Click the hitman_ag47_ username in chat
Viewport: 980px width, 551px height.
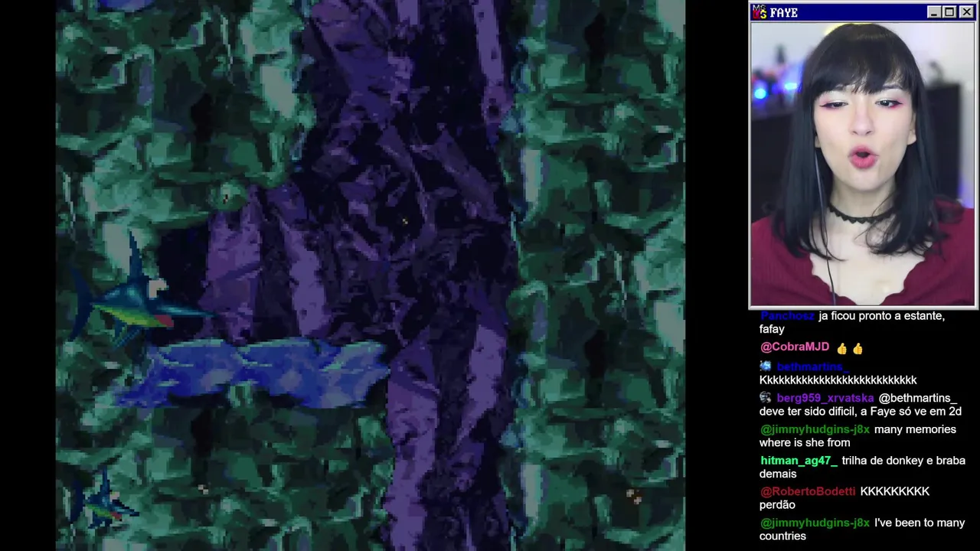pos(799,461)
